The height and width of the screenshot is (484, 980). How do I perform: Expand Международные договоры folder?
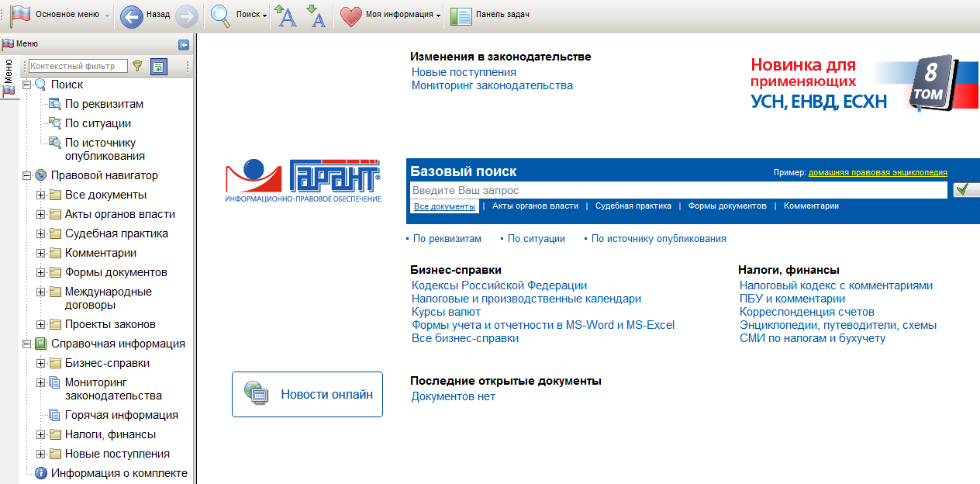pyautogui.click(x=40, y=292)
